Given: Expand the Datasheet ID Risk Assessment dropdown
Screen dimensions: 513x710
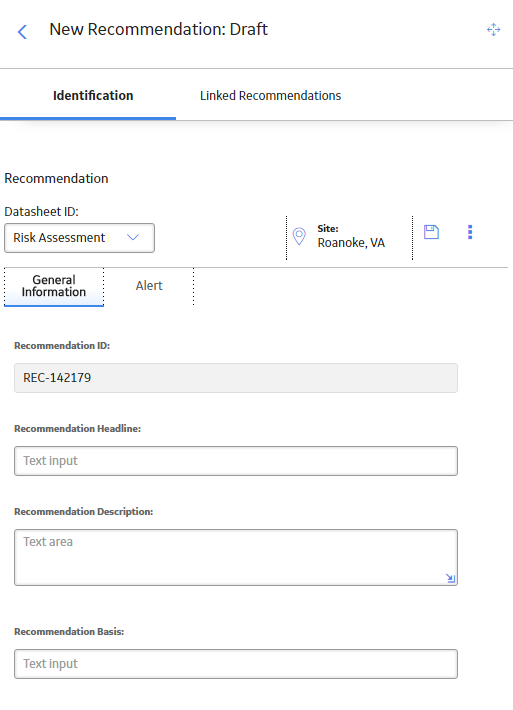Looking at the screenshot, I should (x=79, y=238).
